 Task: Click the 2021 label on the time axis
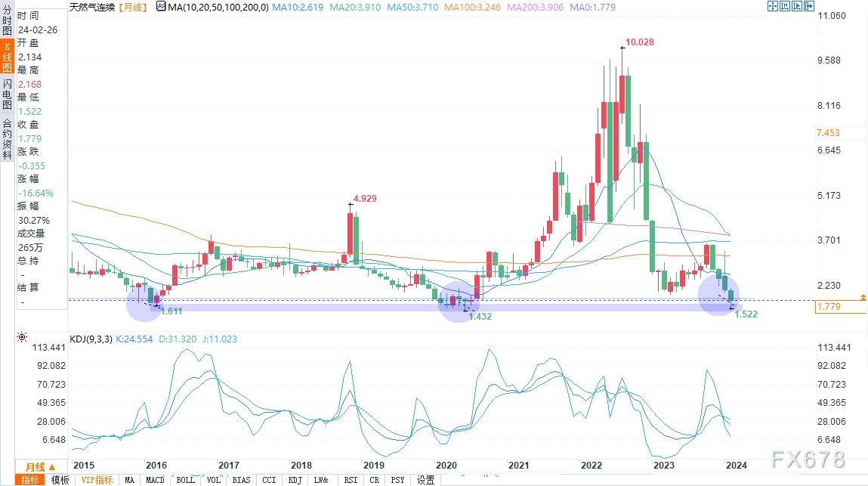pyautogui.click(x=519, y=465)
